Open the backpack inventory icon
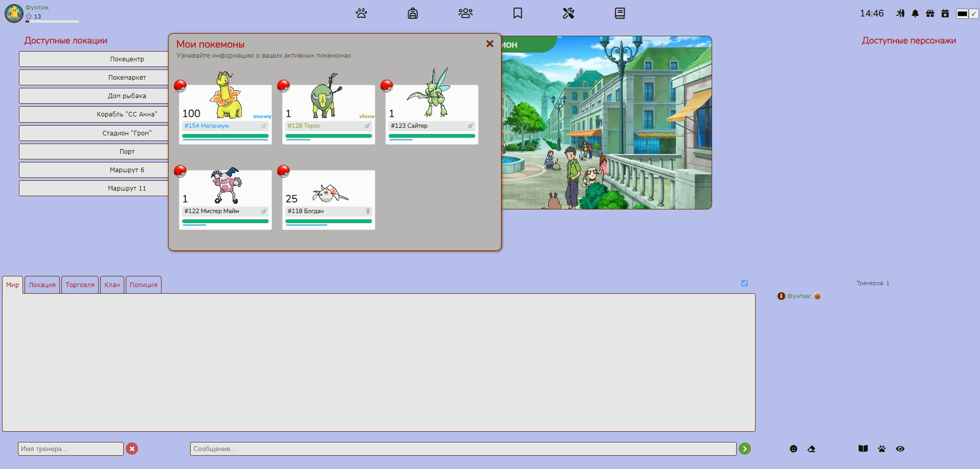This screenshot has height=469, width=980. (413, 13)
